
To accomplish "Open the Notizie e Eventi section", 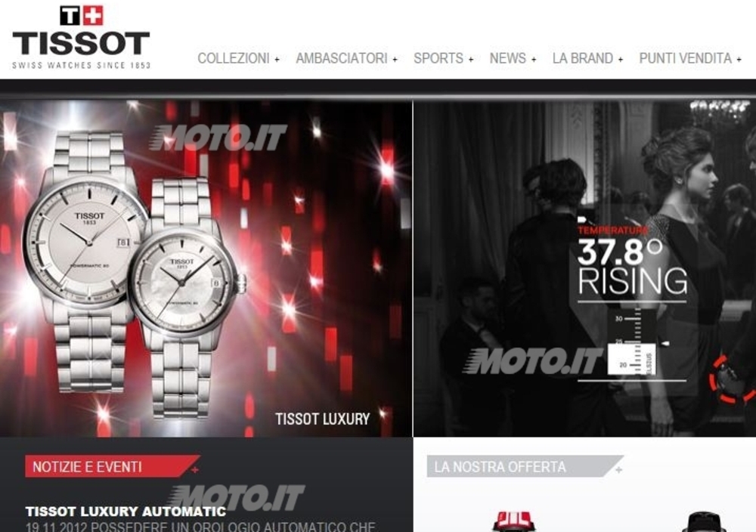I will (87, 466).
